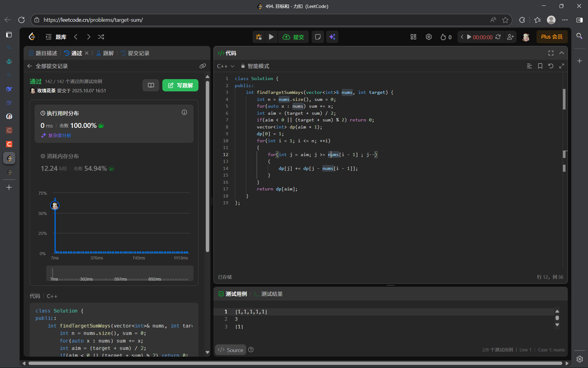This screenshot has height=368, width=588.
Task: Click the AI sparkle assistant icon
Action: [332, 37]
